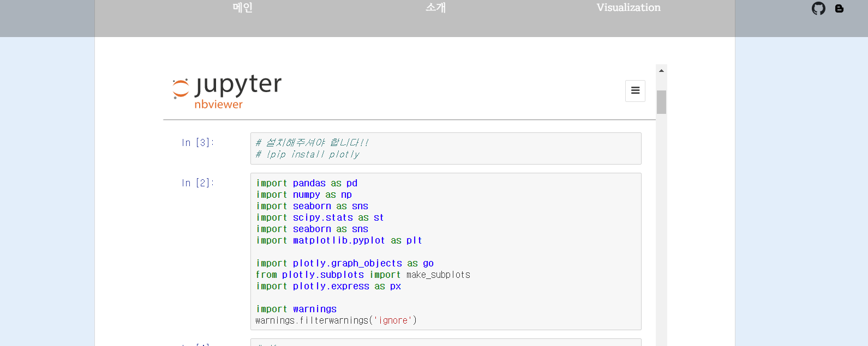Open the GitHub icon link
The height and width of the screenshot is (346, 868).
pyautogui.click(x=818, y=8)
